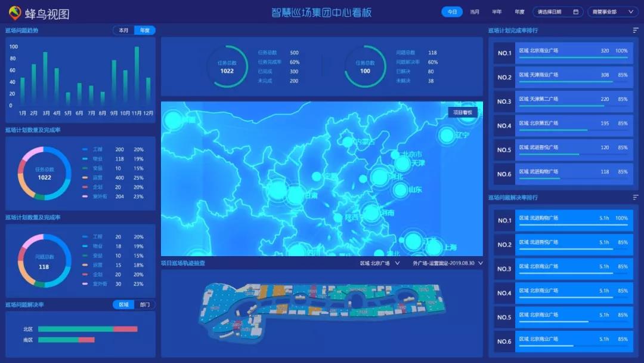This screenshot has height=363, width=644.
Task: Switch to the 当月 time filter
Action: 475,11
